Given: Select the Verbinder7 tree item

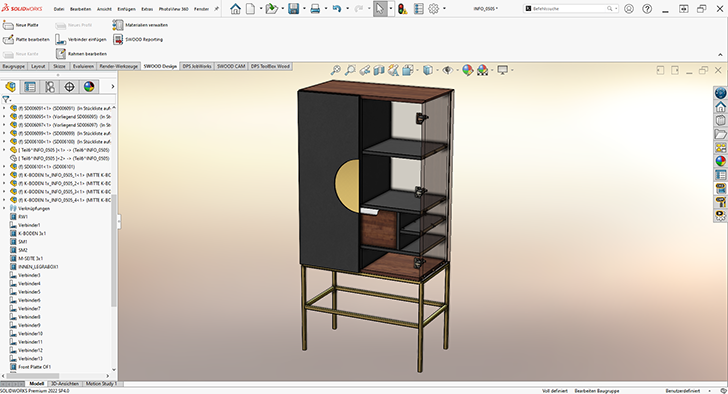Looking at the screenshot, I should pyautogui.click(x=29, y=309).
